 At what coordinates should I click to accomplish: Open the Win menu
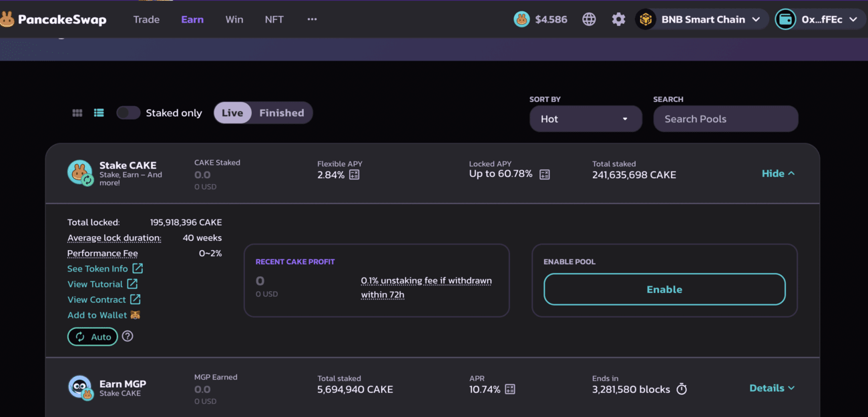coord(234,19)
